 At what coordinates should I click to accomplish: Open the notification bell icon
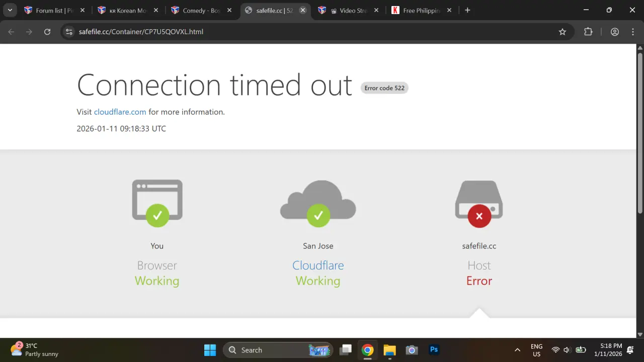[630, 350]
